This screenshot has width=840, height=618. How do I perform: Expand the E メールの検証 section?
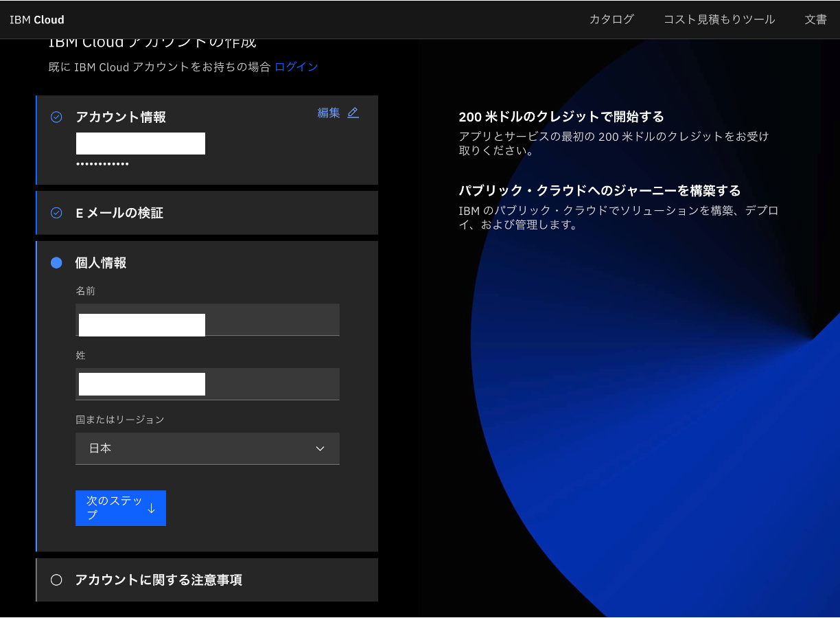(207, 213)
